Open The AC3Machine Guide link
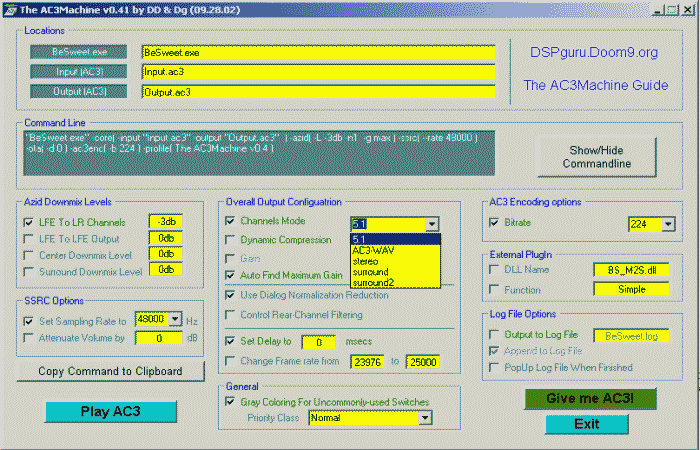The height and width of the screenshot is (450, 700). pos(596,86)
